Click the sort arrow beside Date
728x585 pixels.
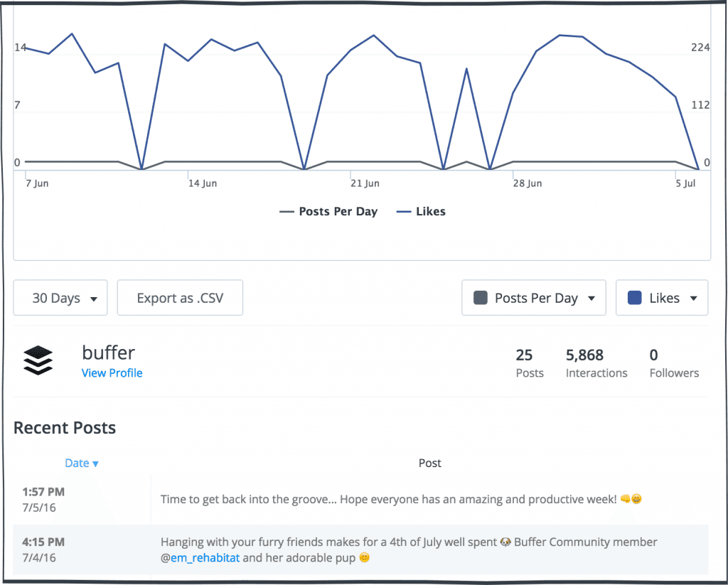[95, 463]
